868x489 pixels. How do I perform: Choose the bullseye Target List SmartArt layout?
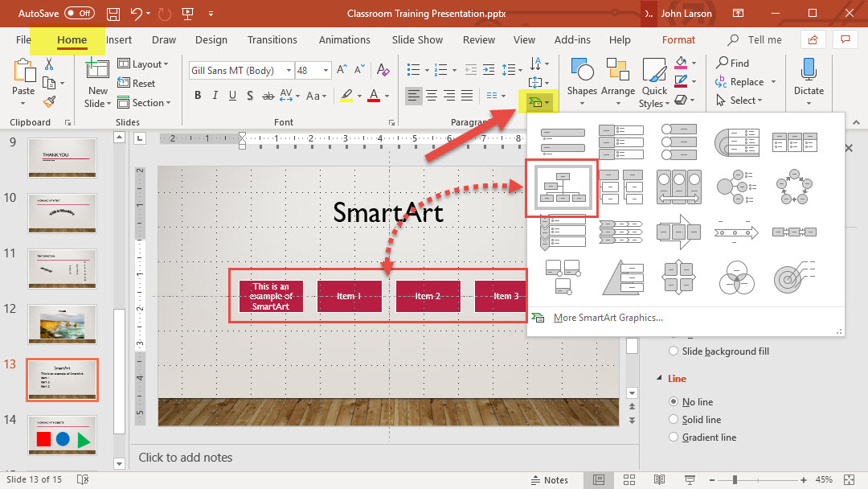[x=794, y=277]
